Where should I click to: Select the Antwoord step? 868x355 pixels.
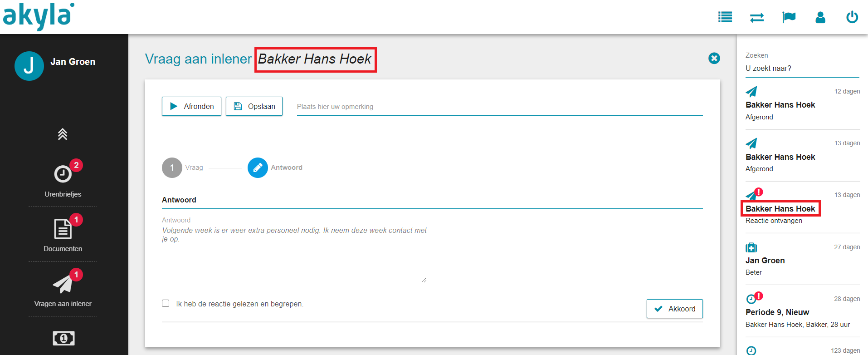pyautogui.click(x=258, y=168)
